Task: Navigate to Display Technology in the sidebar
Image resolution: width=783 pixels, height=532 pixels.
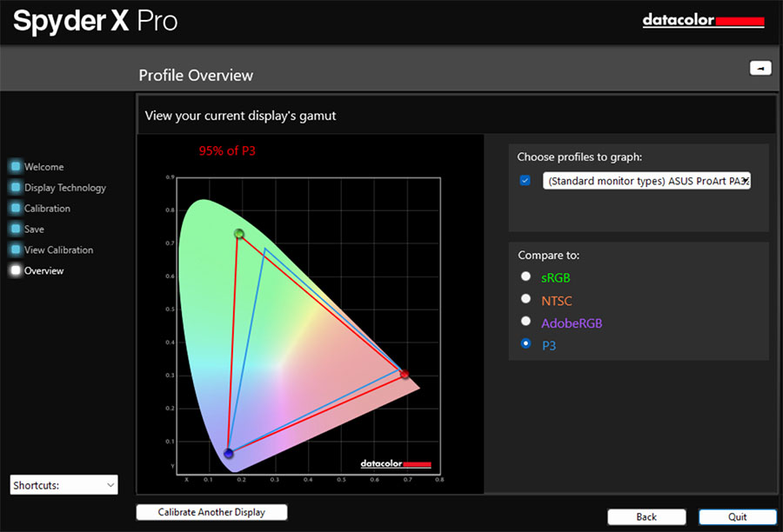Action: (13, 187)
